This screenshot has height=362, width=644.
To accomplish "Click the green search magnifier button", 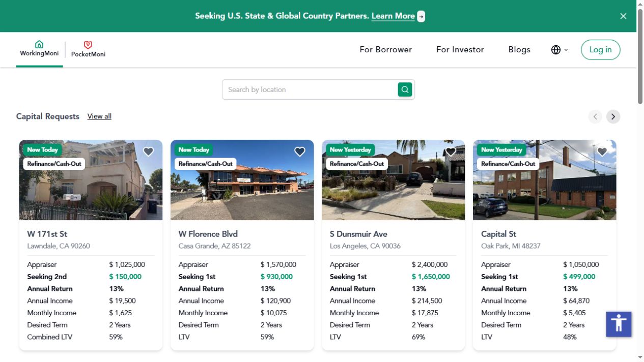I will coord(405,89).
